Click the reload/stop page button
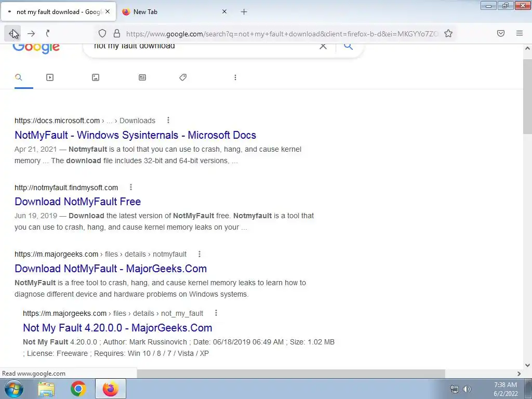This screenshot has height=399, width=532. tap(48, 33)
